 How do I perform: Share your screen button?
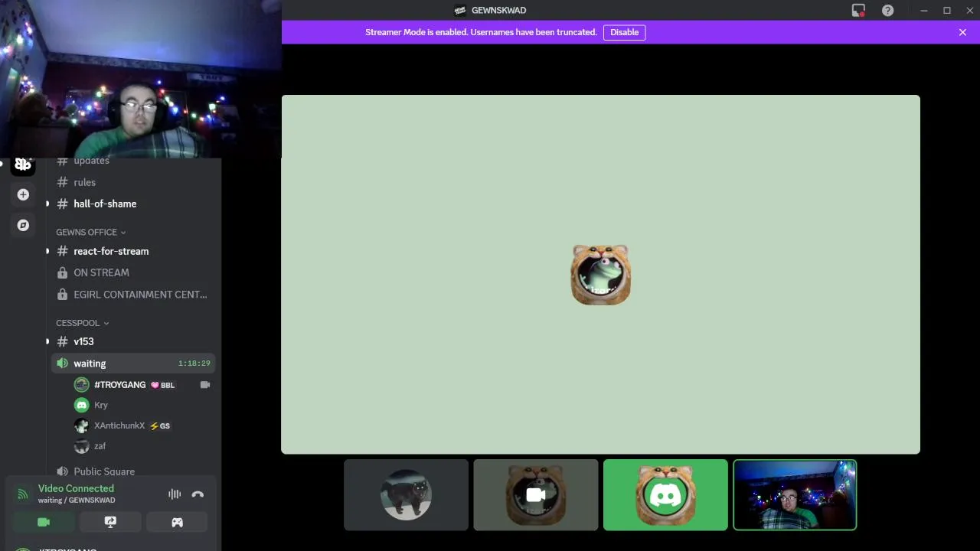pyautogui.click(x=110, y=522)
